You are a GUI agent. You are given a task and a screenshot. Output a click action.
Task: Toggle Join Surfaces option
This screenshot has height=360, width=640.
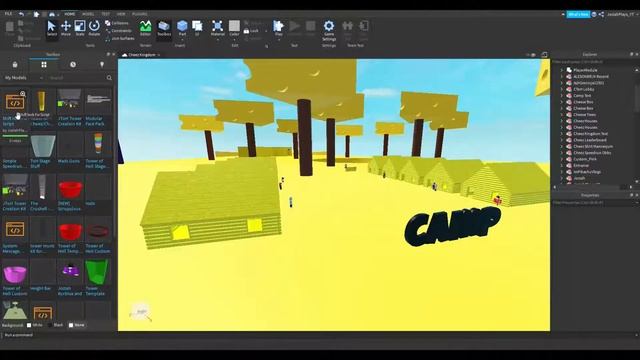(x=120, y=38)
